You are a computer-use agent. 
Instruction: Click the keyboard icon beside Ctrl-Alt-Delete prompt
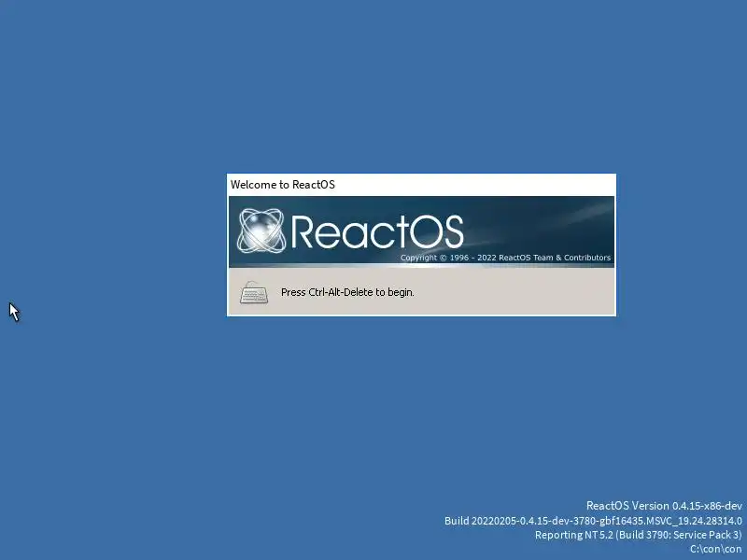[x=253, y=292]
